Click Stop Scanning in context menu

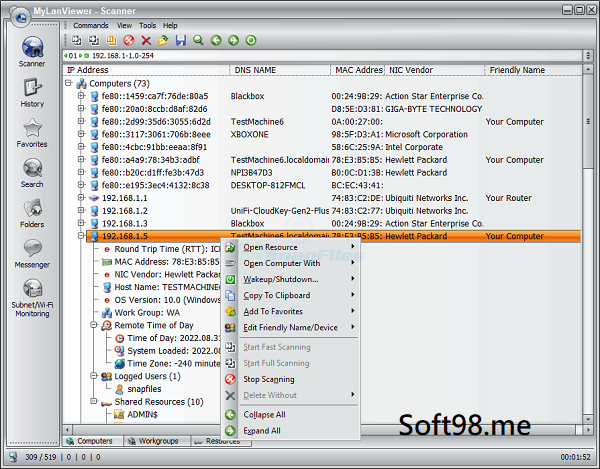point(290,379)
